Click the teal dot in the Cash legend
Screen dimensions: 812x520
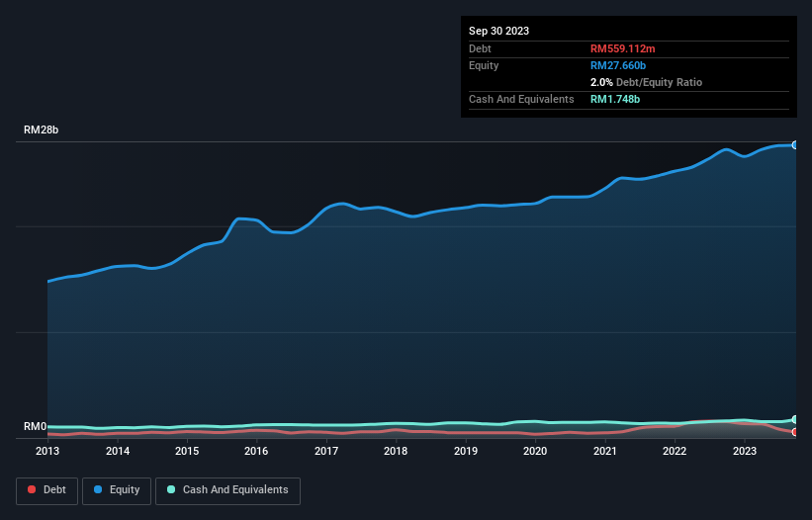[x=172, y=490]
